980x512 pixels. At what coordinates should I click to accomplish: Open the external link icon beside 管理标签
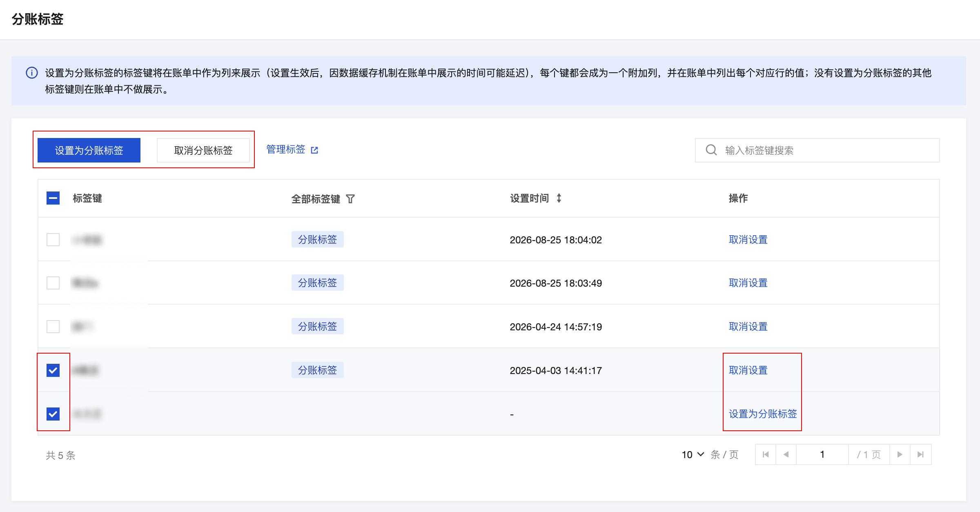point(314,150)
